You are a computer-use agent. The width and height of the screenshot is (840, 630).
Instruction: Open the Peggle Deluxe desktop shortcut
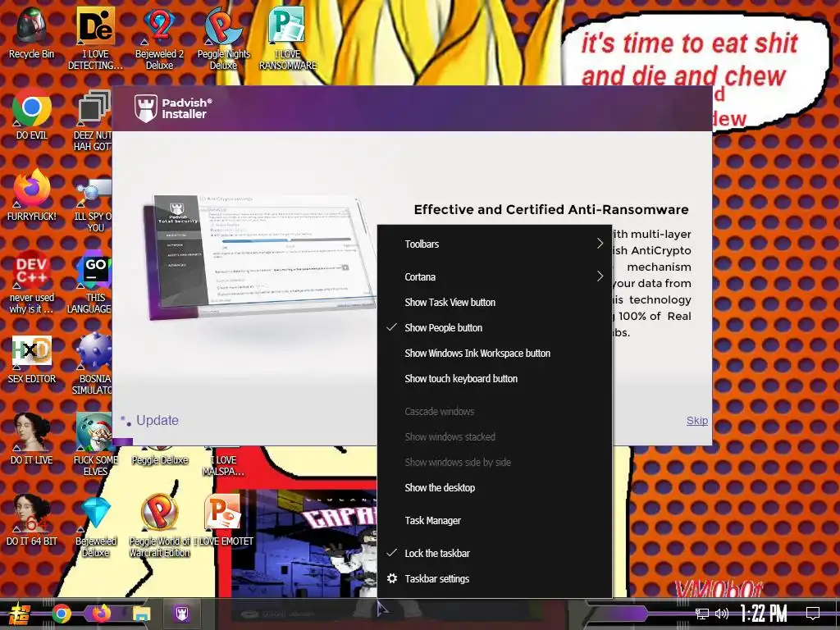coord(159,455)
